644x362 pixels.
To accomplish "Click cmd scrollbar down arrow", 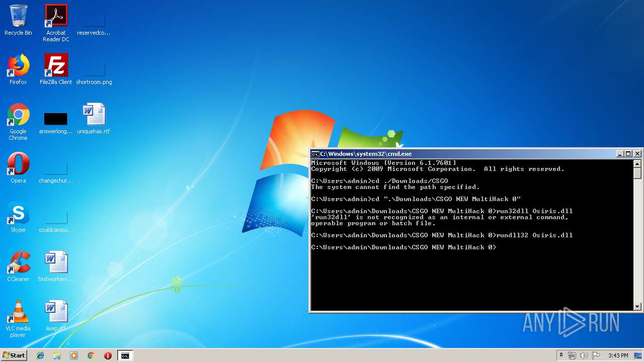I will tap(637, 306).
